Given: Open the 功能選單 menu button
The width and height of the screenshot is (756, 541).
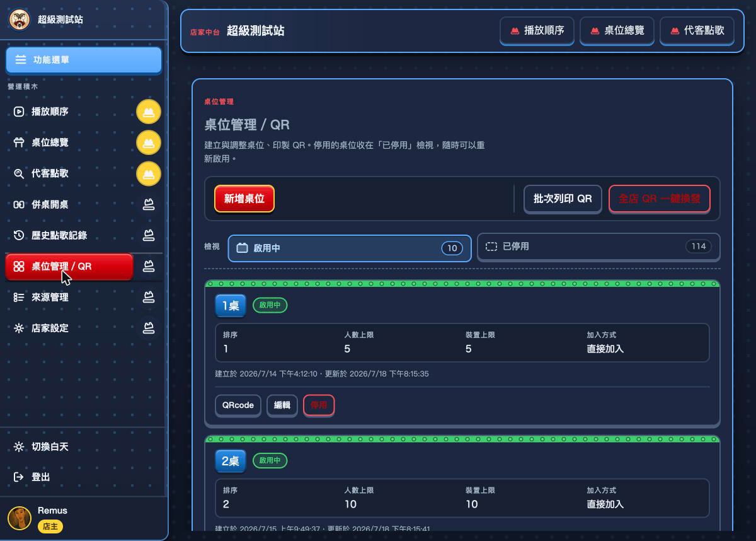Looking at the screenshot, I should tap(84, 60).
